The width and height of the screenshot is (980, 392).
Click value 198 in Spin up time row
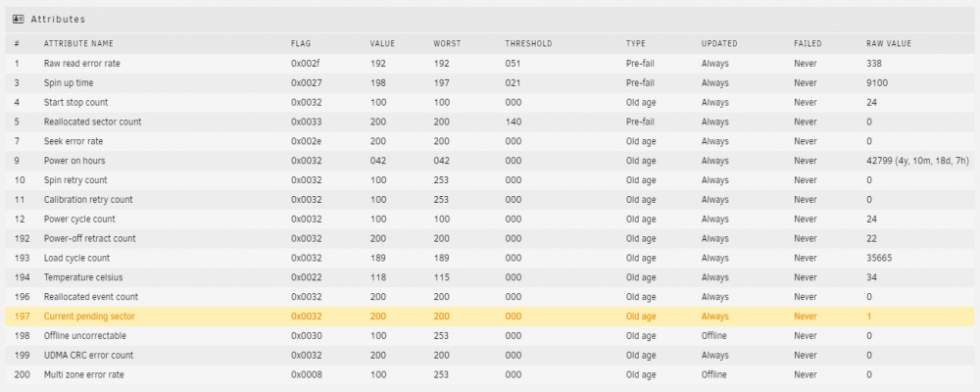click(377, 82)
